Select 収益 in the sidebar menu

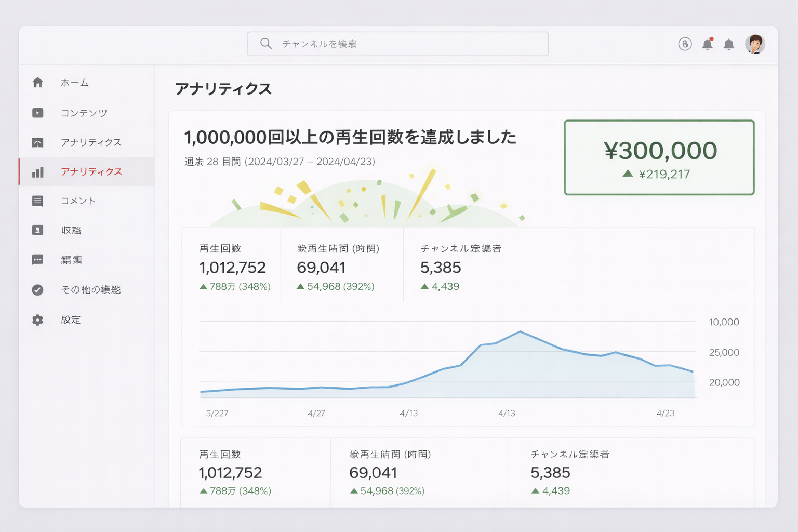(71, 231)
